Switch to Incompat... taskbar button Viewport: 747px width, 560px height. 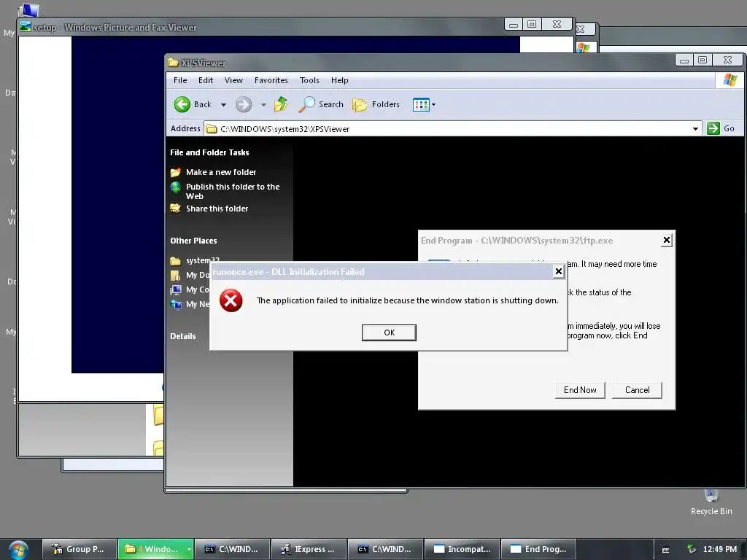coord(462,549)
